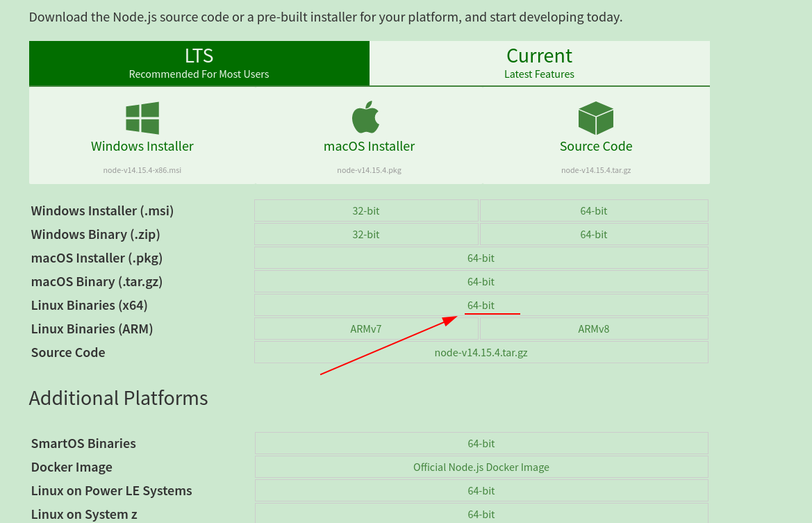Viewport: 812px width, 523px height.
Task: Click the Windows Binary (.zip) row label
Action: [x=95, y=234]
